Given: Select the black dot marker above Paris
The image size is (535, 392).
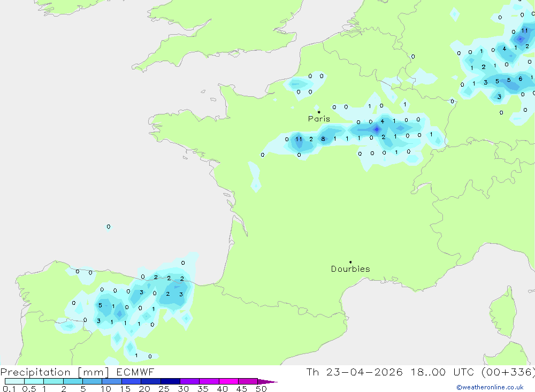Looking at the screenshot, I should pos(319,112).
